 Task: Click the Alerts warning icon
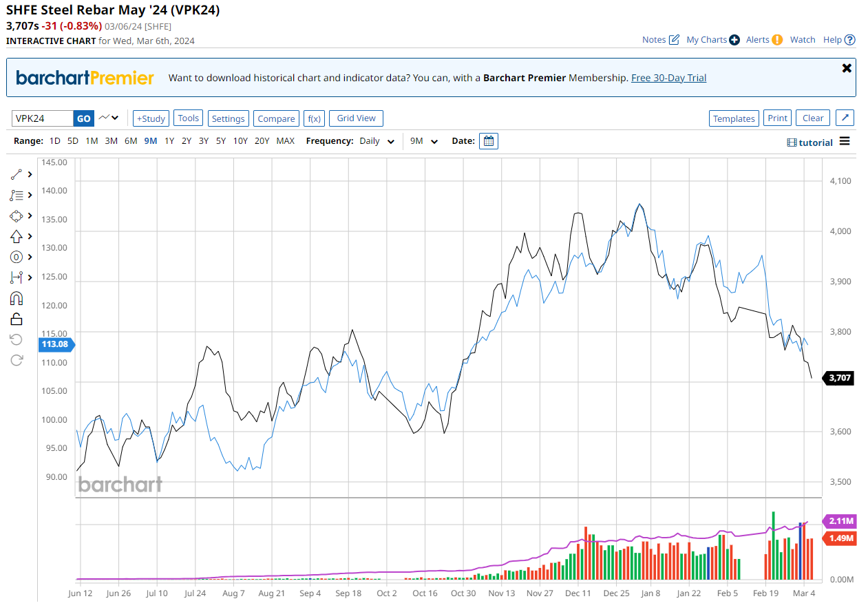coord(777,40)
